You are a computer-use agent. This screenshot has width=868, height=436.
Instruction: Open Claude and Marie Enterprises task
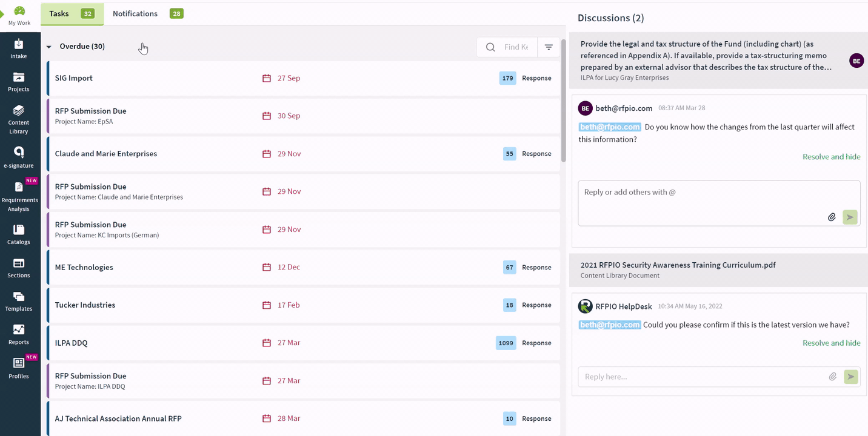click(x=304, y=154)
